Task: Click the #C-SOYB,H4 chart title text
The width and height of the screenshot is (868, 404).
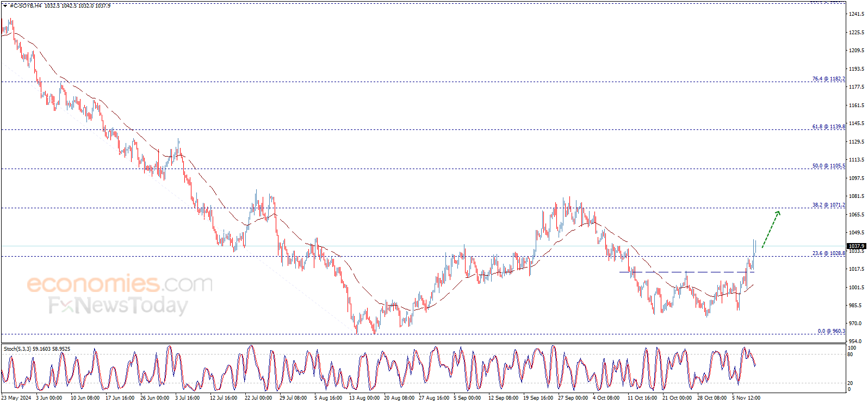Action: (x=26, y=5)
